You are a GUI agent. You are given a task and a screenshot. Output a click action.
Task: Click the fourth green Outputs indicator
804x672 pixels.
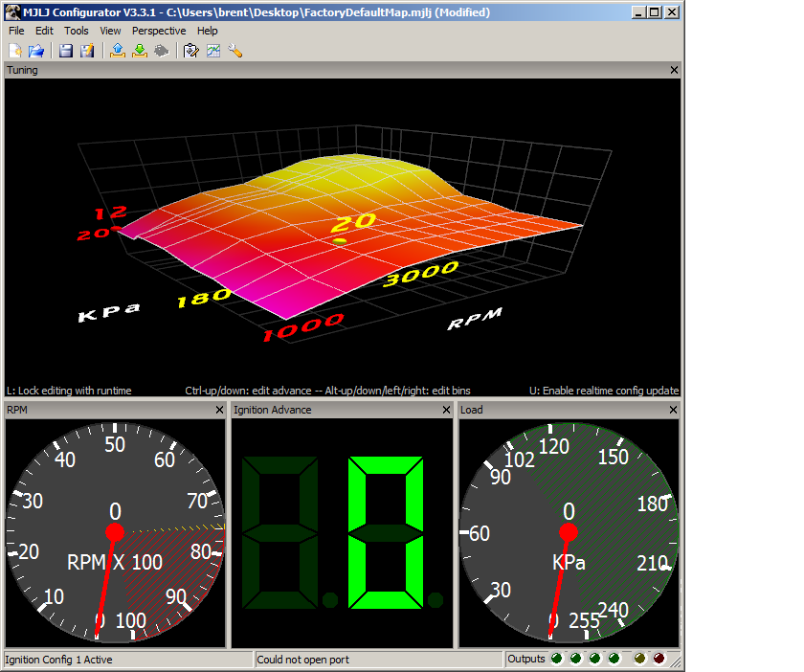pos(614,659)
